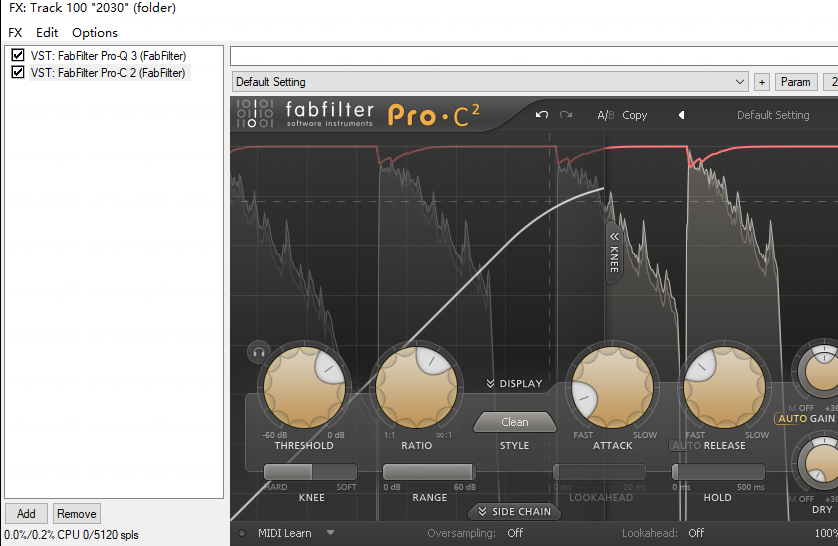Click MIDI Learn text
This screenshot has height=546, width=838.
point(284,533)
